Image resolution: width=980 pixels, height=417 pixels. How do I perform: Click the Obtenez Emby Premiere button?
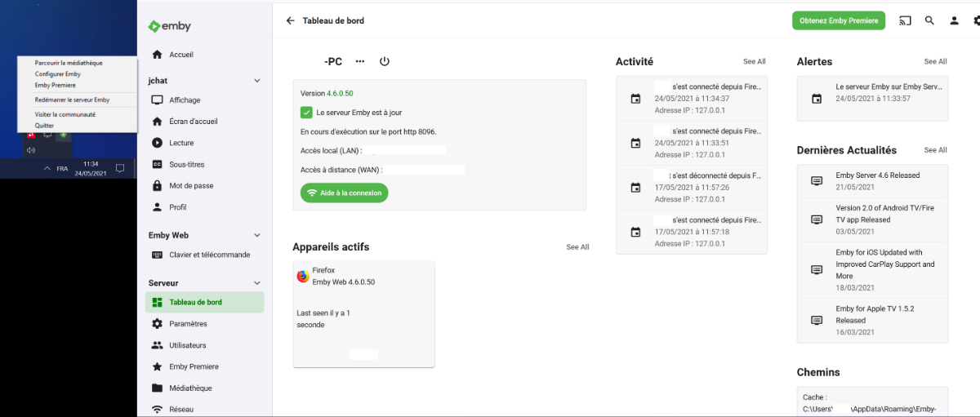point(839,20)
